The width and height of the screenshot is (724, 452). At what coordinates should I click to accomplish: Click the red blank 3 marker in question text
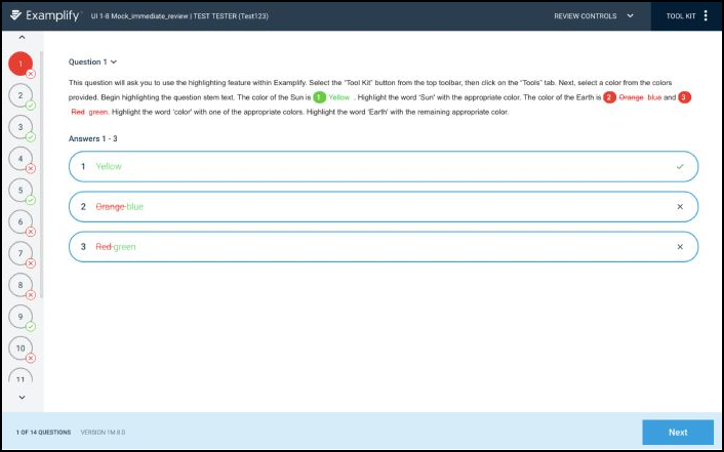(x=684, y=97)
